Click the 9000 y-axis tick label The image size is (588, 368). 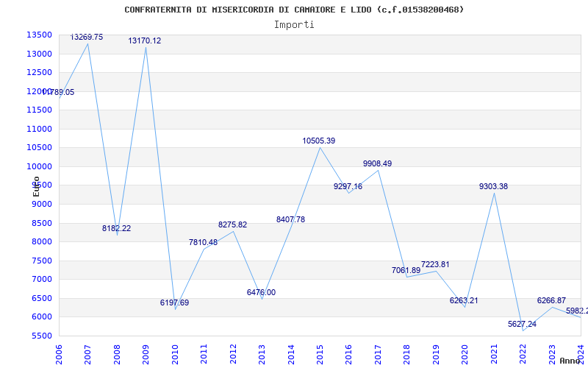point(41,205)
